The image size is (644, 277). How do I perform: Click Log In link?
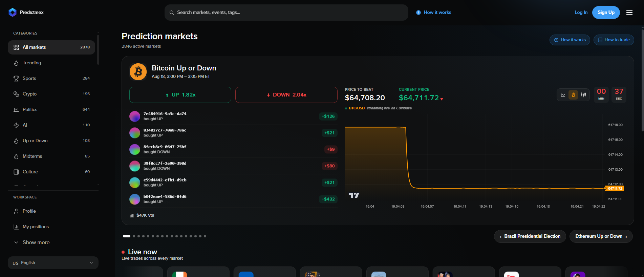click(581, 13)
